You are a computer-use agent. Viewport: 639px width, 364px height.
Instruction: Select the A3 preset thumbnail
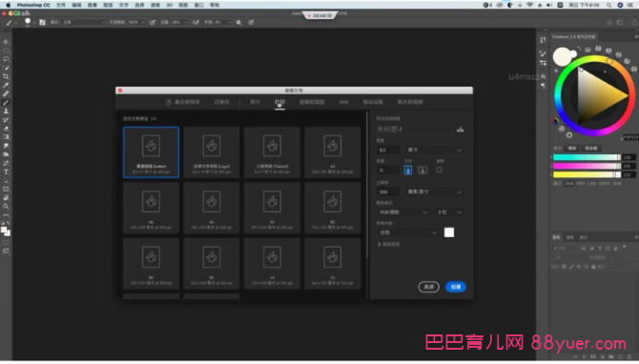point(272,208)
